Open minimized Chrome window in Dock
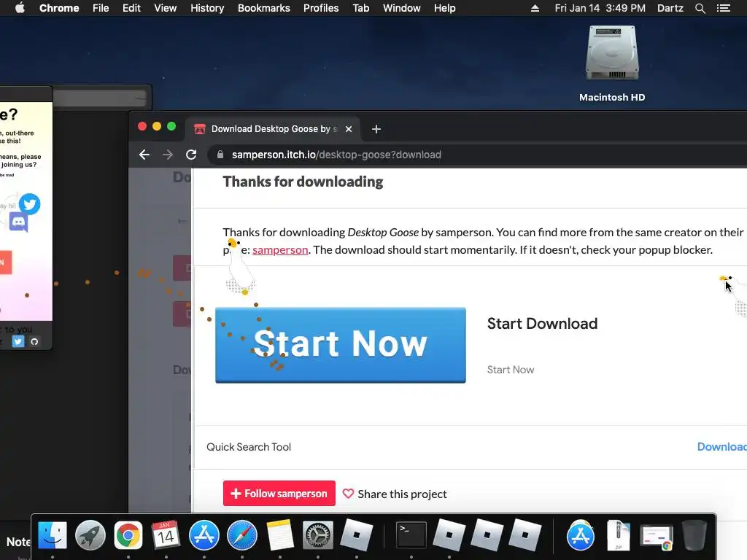This screenshot has height=560, width=747. (657, 536)
